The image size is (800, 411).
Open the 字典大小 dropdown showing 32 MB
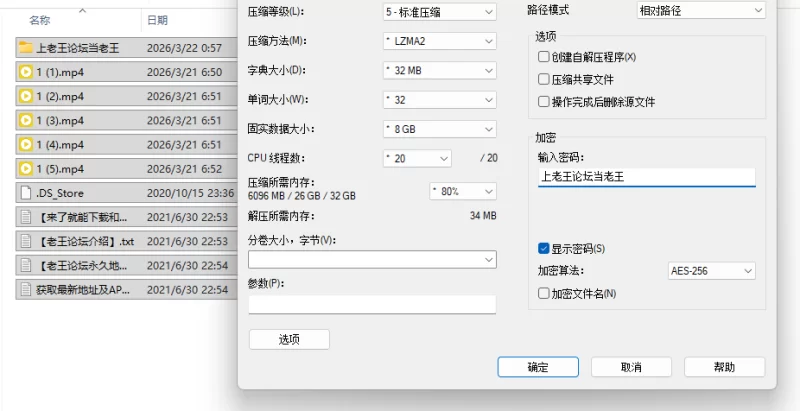pos(440,70)
